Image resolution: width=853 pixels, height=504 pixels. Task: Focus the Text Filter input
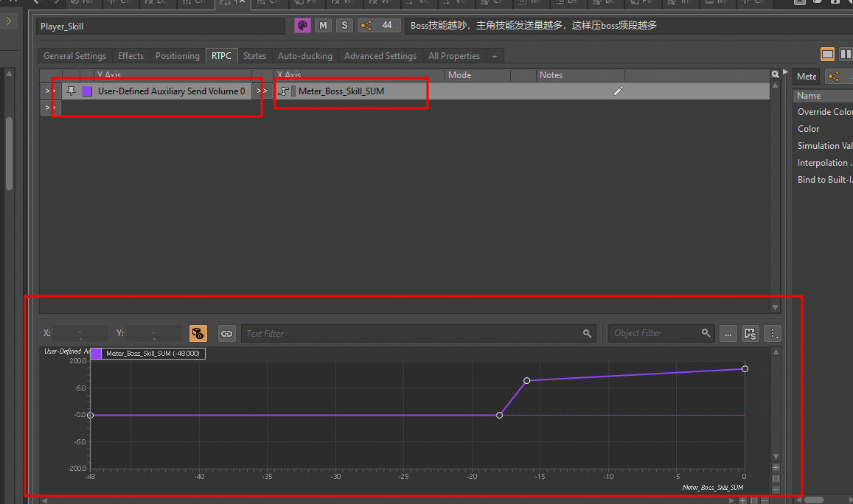[x=412, y=333]
